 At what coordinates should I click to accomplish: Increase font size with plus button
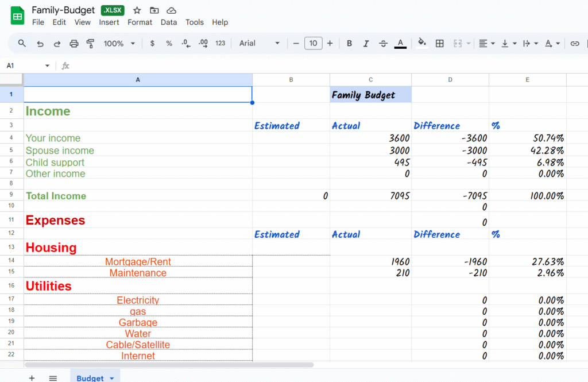(330, 44)
